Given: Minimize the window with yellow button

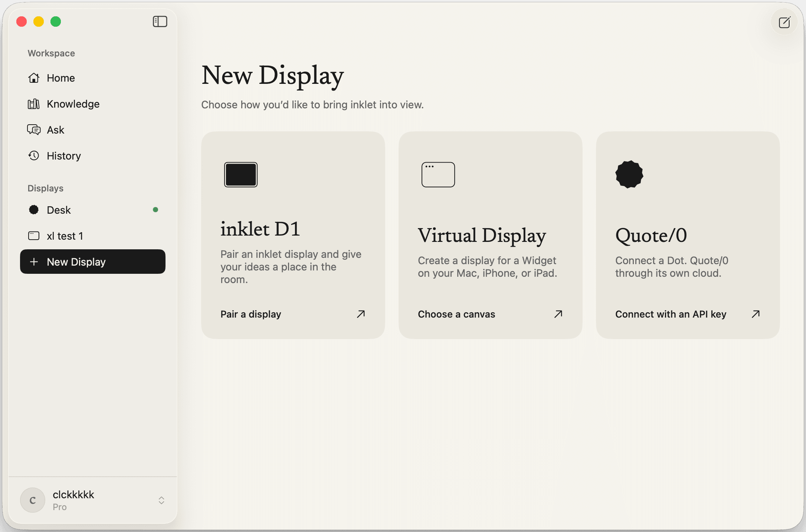Looking at the screenshot, I should (x=39, y=22).
